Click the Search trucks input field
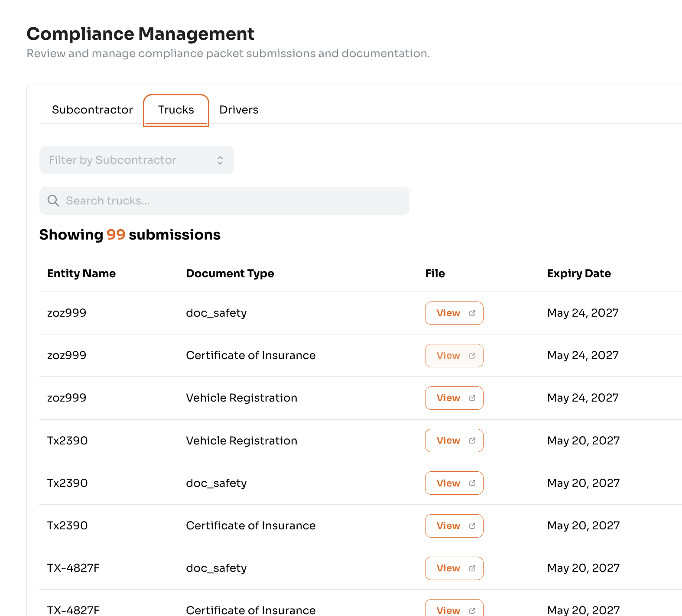 224,201
